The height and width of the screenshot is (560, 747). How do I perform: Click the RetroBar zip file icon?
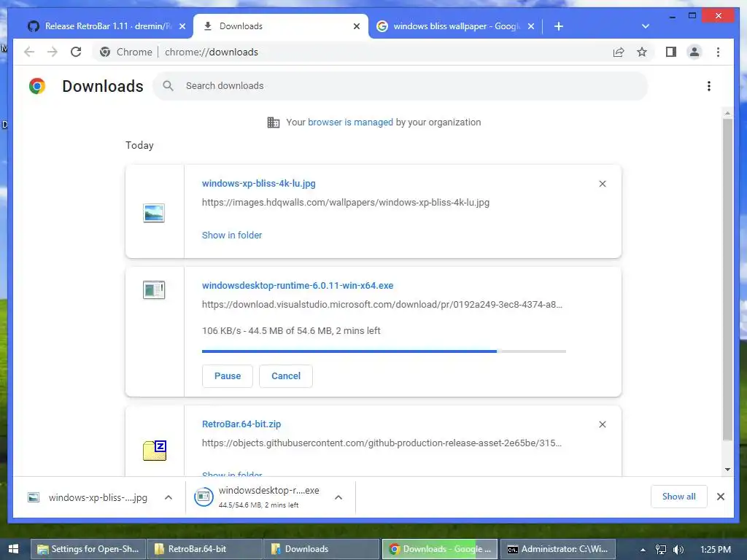click(x=155, y=451)
